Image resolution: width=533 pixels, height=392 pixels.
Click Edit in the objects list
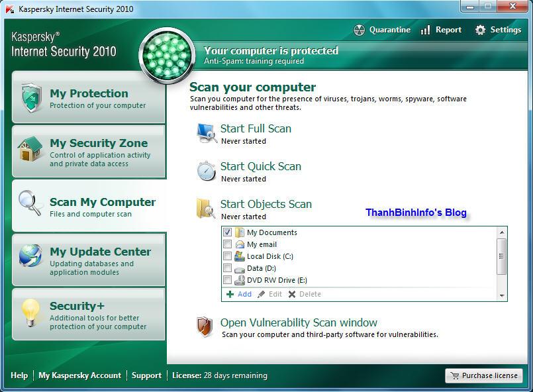pyautogui.click(x=275, y=294)
